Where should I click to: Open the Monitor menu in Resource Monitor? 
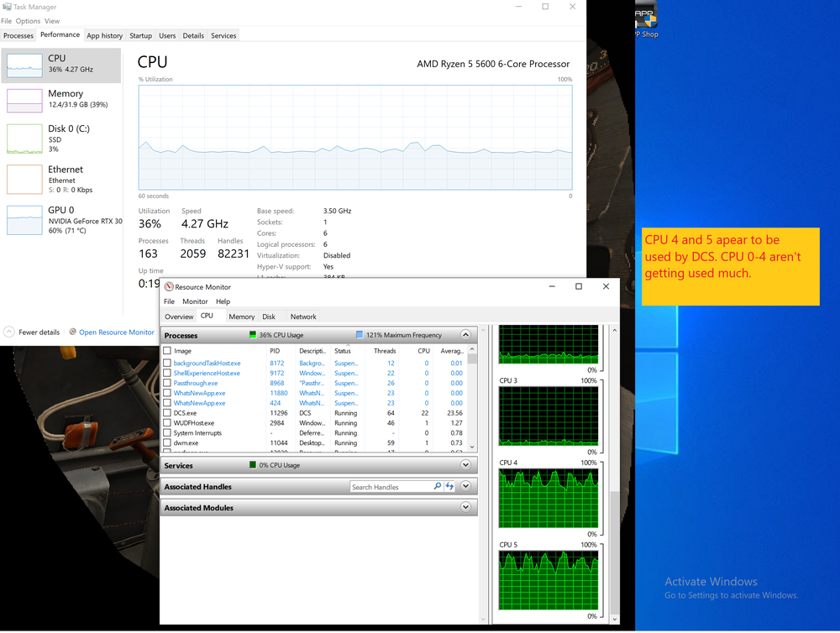(x=195, y=301)
